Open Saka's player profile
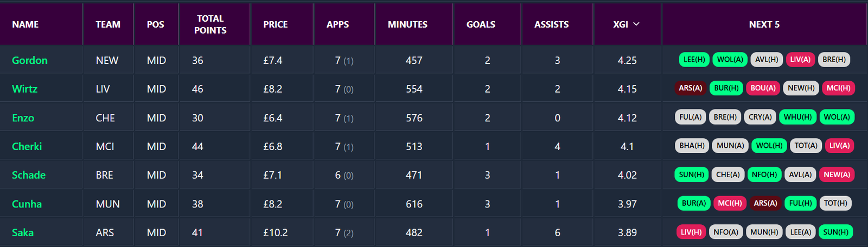This screenshot has height=247, width=868. pyautogui.click(x=23, y=232)
